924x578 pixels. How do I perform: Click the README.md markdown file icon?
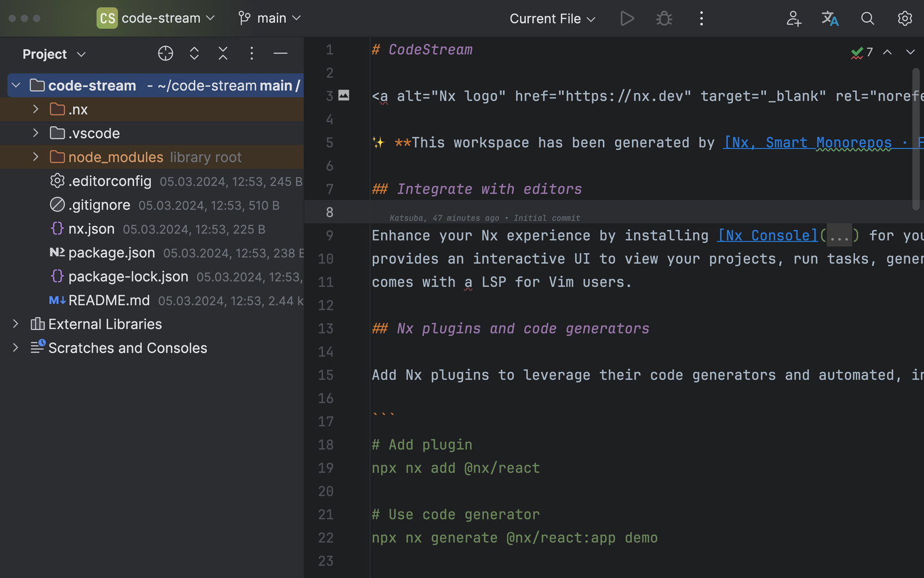[57, 300]
